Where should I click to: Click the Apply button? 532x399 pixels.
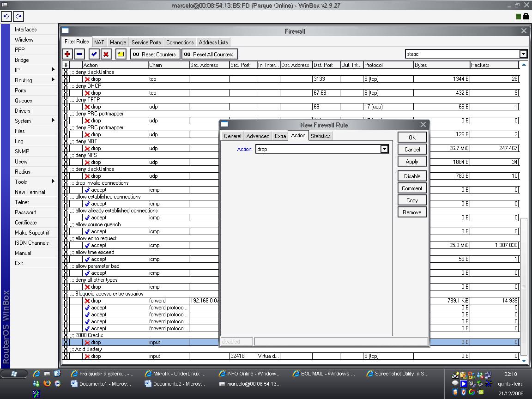click(412, 162)
